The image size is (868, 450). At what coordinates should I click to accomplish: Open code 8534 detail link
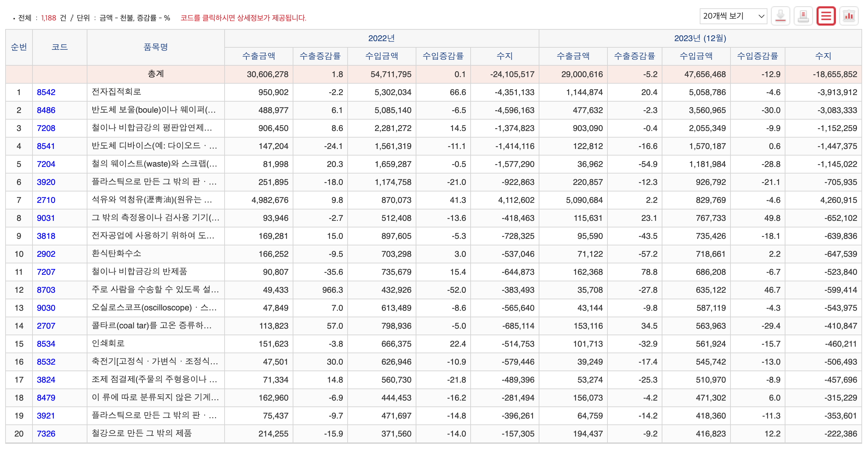(46, 344)
